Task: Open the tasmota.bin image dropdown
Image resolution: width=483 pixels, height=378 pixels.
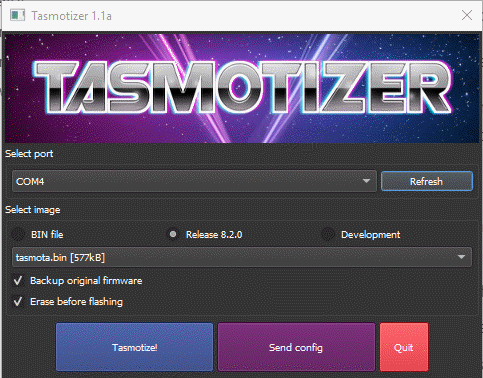Action: 242,257
